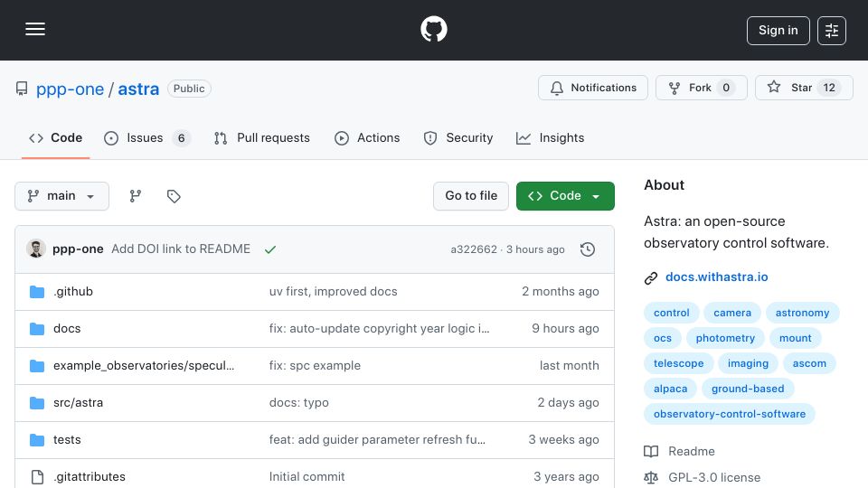Screen dimensions: 868x488
Task: Click the example_observatories folder icon
Action: (37, 366)
